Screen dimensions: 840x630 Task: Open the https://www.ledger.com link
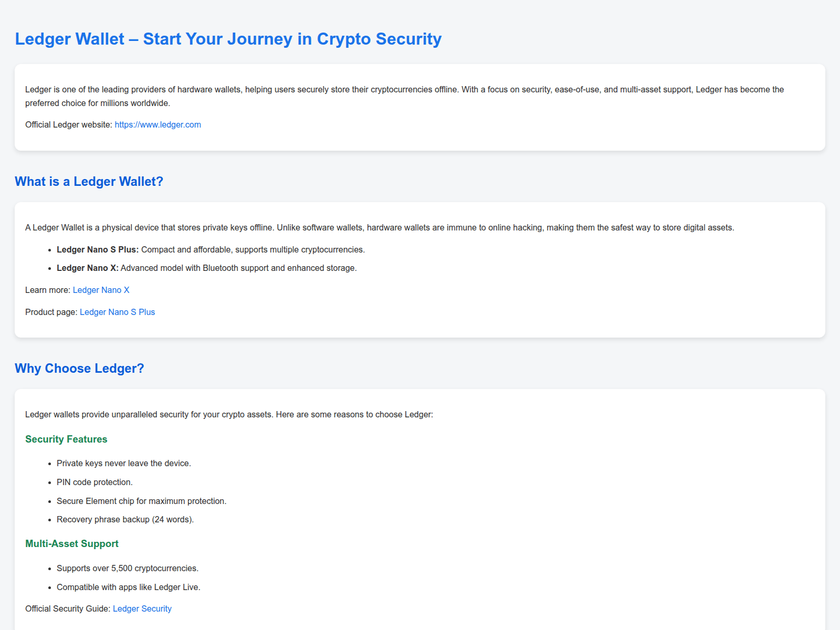pos(157,125)
